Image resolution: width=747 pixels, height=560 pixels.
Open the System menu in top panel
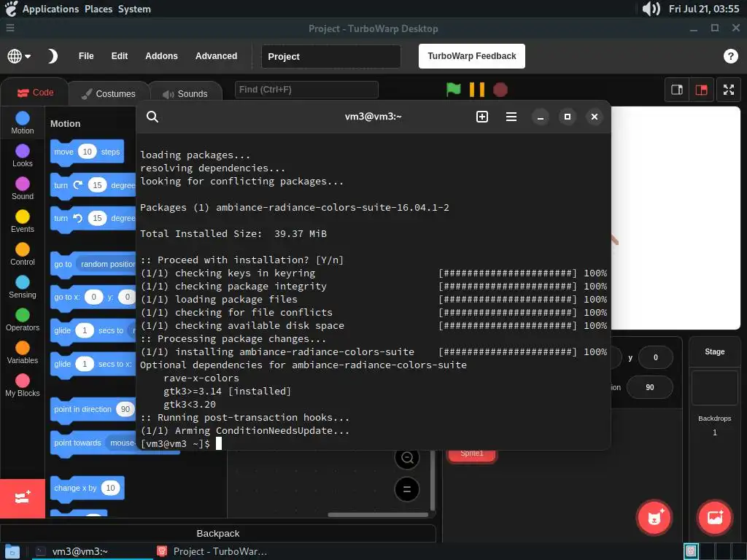[134, 9]
